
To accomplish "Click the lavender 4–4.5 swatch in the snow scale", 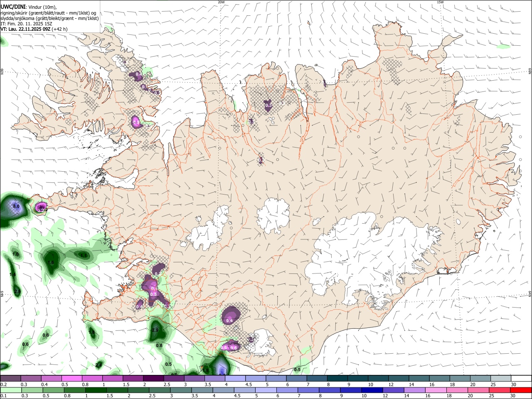I will (234, 379).
